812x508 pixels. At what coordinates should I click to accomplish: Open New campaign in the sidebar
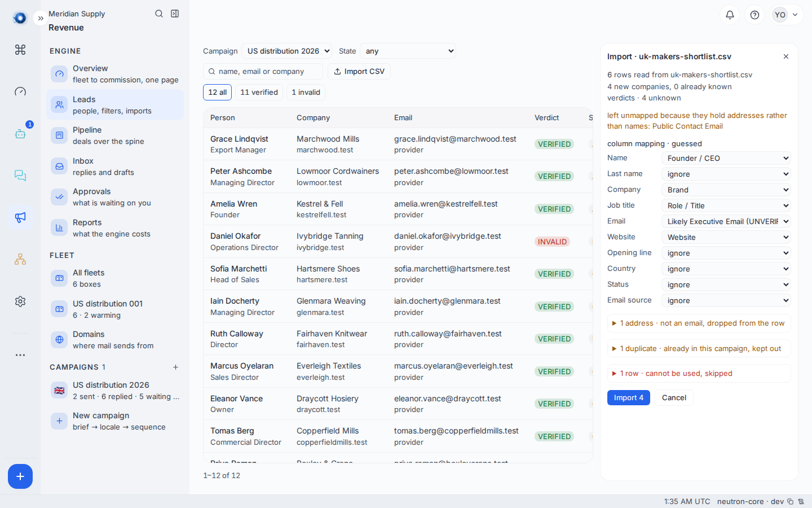(x=115, y=421)
